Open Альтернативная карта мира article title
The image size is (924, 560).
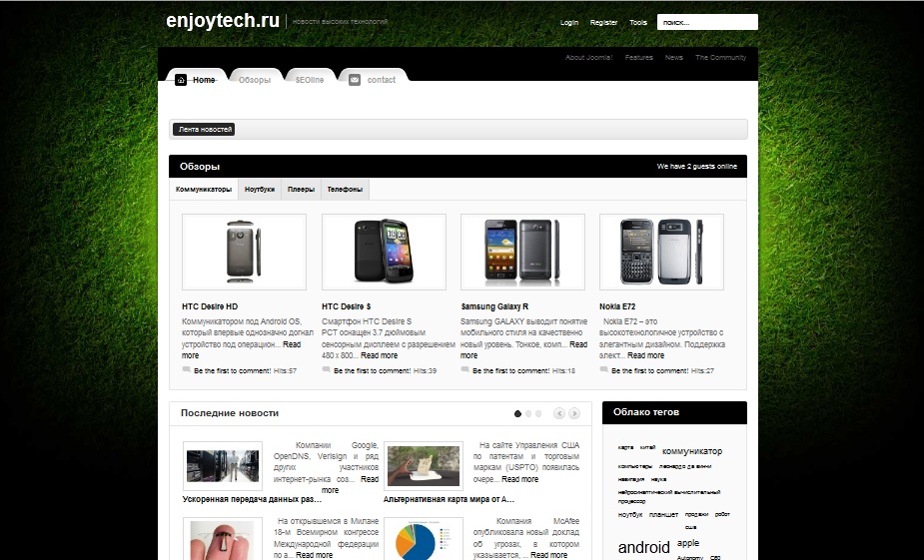pos(450,499)
